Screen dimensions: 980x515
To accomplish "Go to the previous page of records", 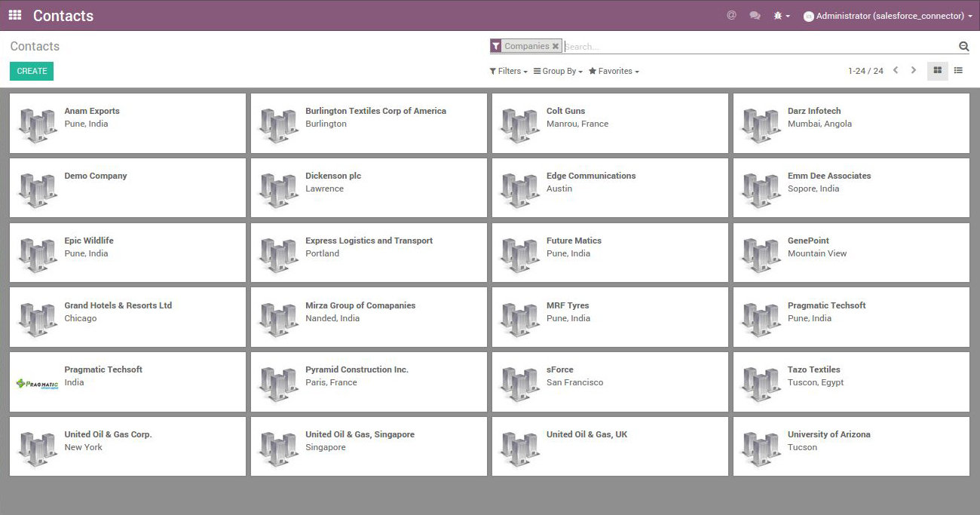I will click(896, 70).
